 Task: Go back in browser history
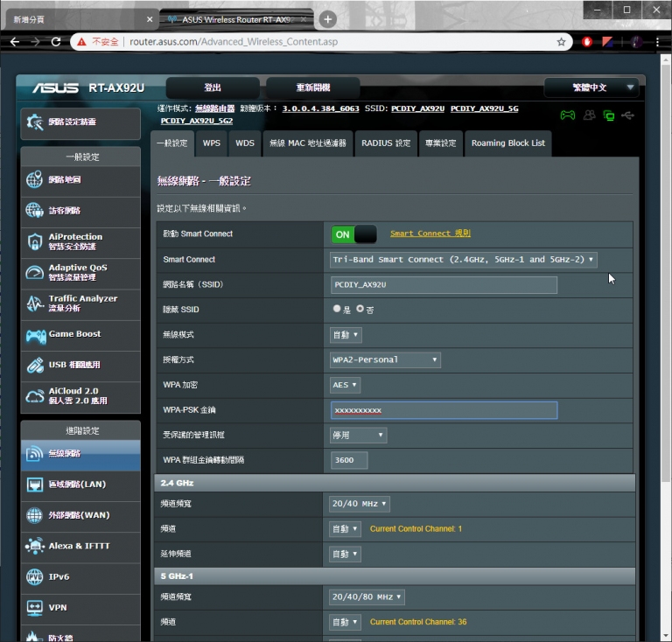[x=15, y=41]
